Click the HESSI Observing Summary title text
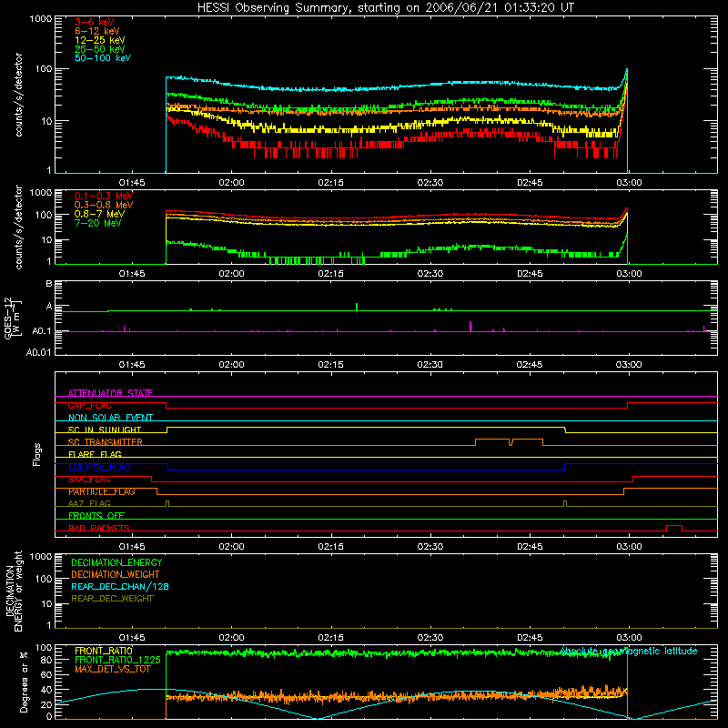 tap(385, 8)
